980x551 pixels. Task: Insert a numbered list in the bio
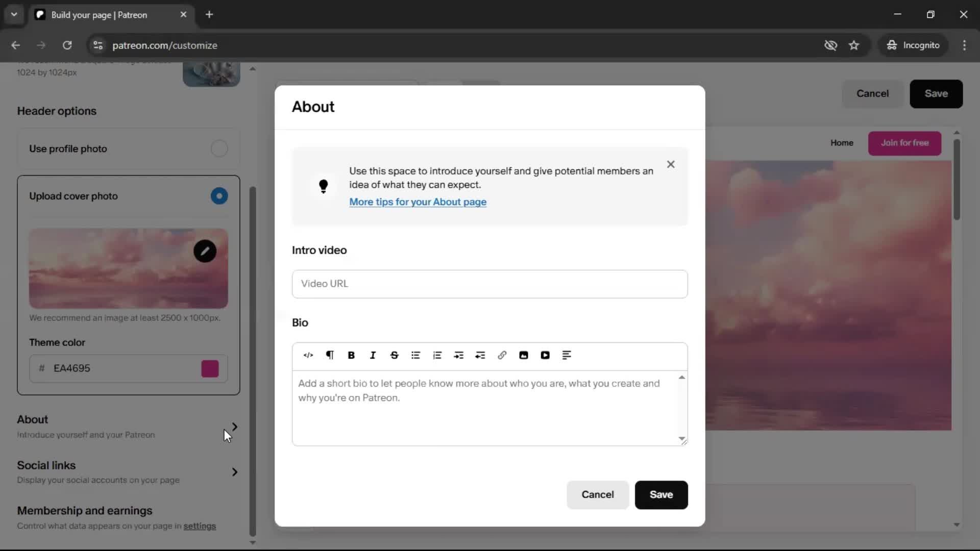[437, 355]
